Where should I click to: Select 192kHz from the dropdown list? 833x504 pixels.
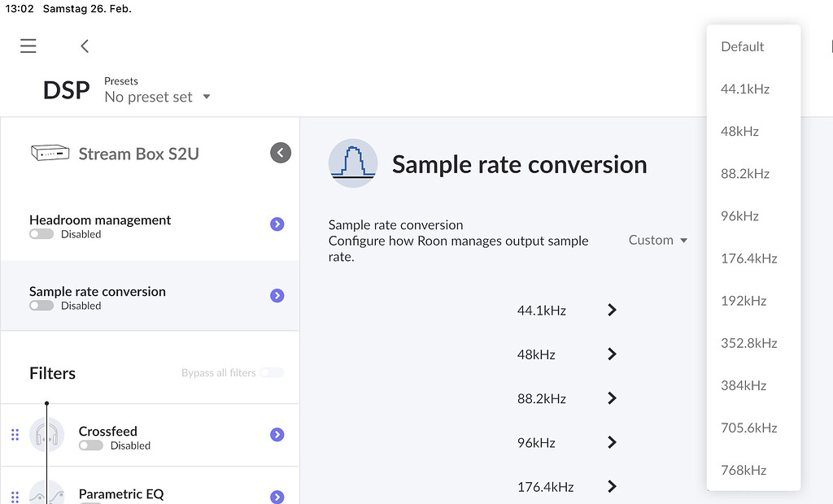click(744, 301)
